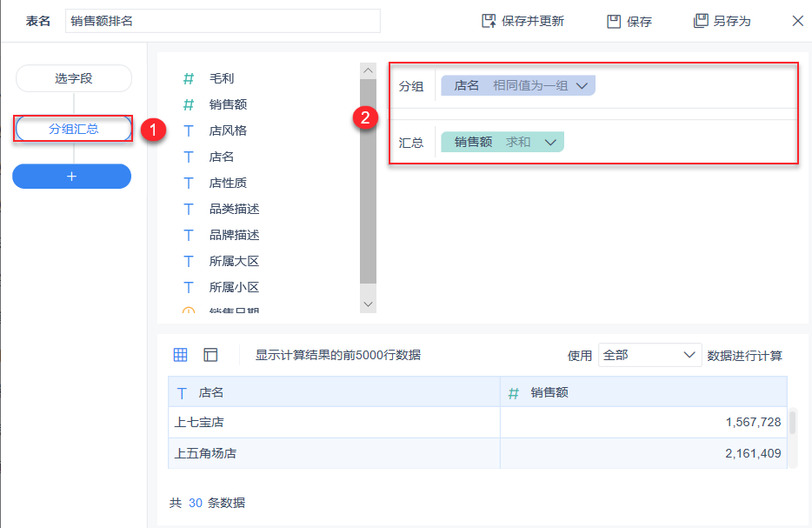The width and height of the screenshot is (812, 528).
Task: Select the 品类描述 field
Action: click(x=234, y=209)
